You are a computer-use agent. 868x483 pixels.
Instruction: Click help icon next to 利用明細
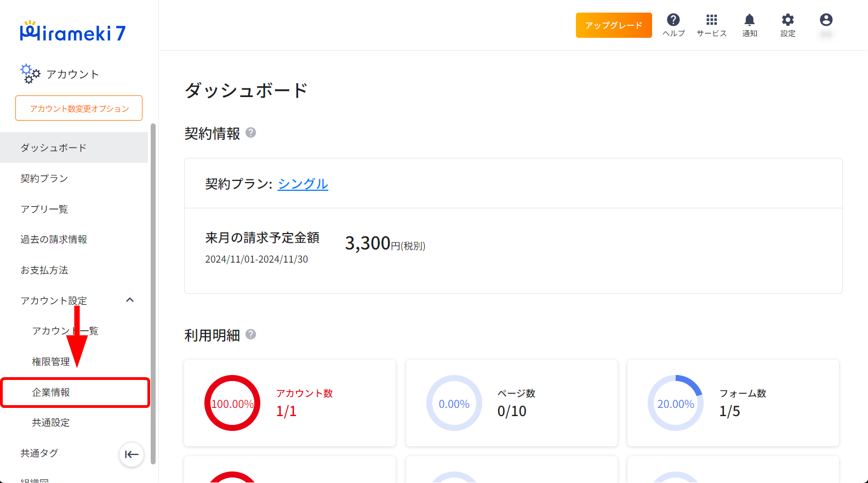[250, 334]
